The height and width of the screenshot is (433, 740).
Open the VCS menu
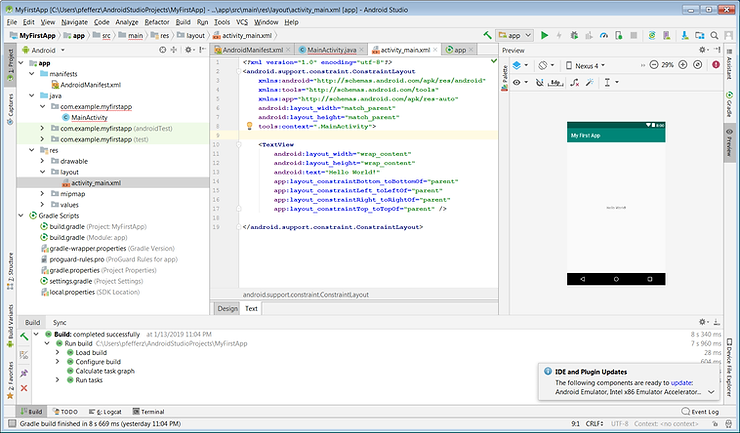click(242, 22)
